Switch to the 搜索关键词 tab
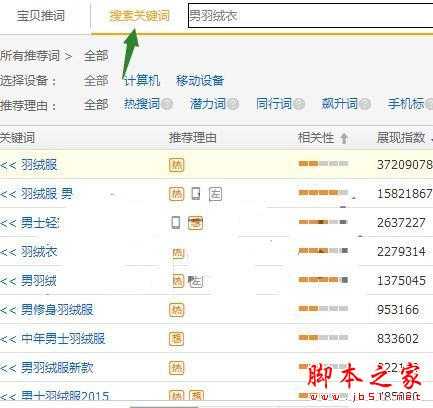The height and width of the screenshot is (408, 433). (x=139, y=15)
